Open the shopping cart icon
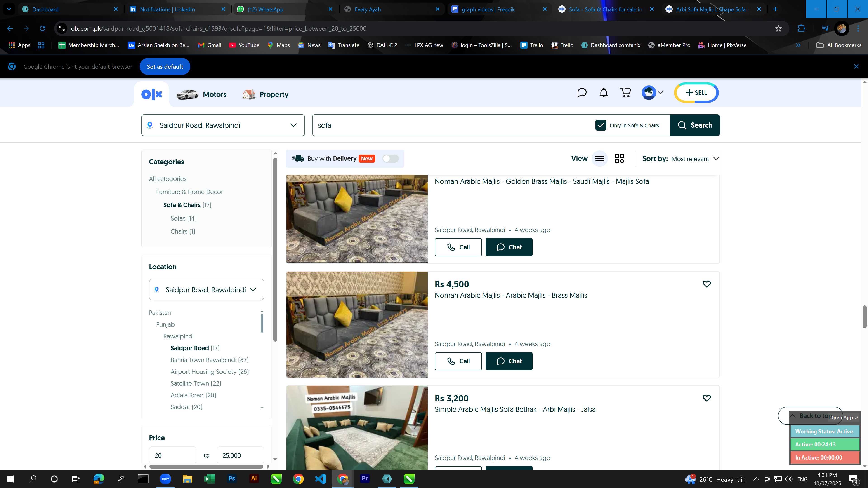The image size is (868, 488). click(x=626, y=93)
